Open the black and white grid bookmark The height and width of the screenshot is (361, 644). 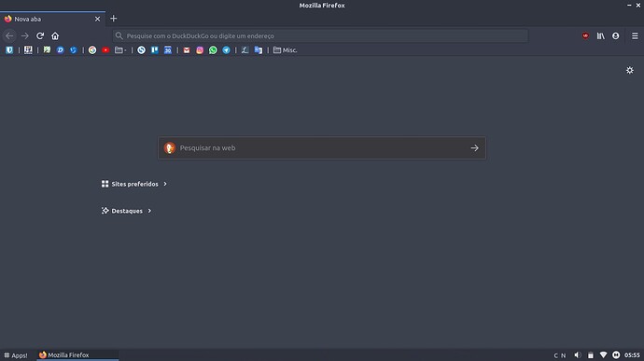[x=28, y=50]
